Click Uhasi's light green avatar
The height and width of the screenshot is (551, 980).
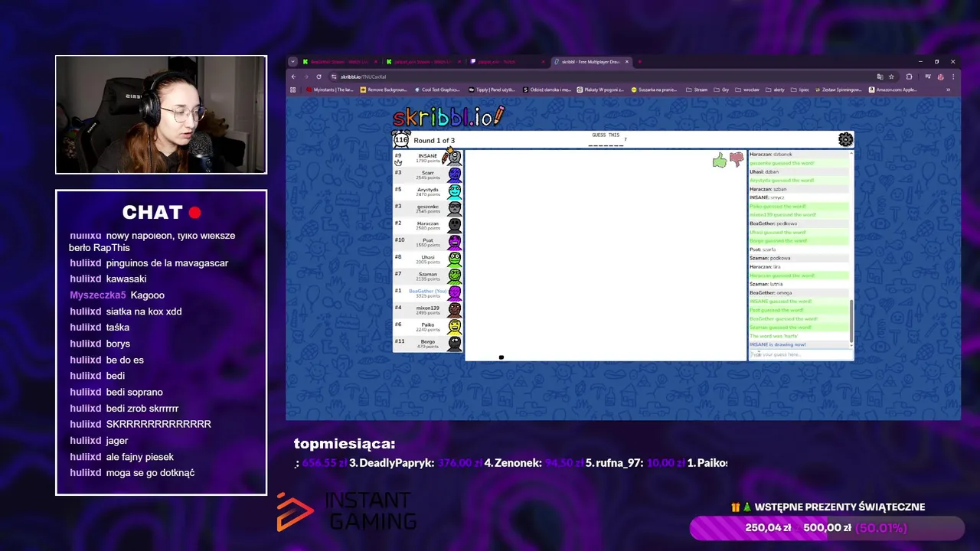tap(455, 259)
